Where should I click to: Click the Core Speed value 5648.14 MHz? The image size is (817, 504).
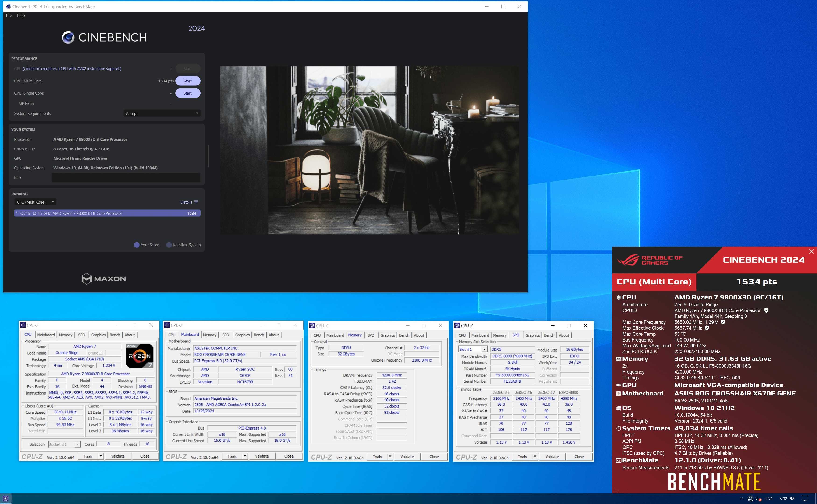pyautogui.click(x=65, y=412)
